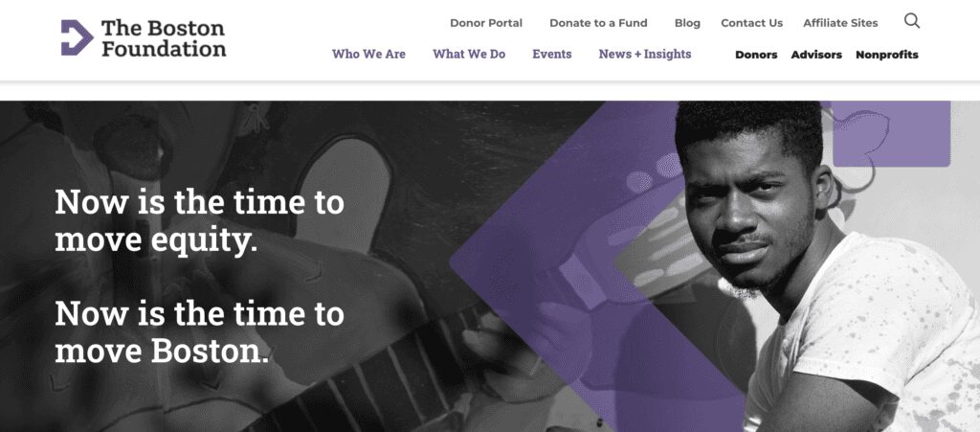
Task: Expand the News + Insights menu
Action: pos(645,55)
